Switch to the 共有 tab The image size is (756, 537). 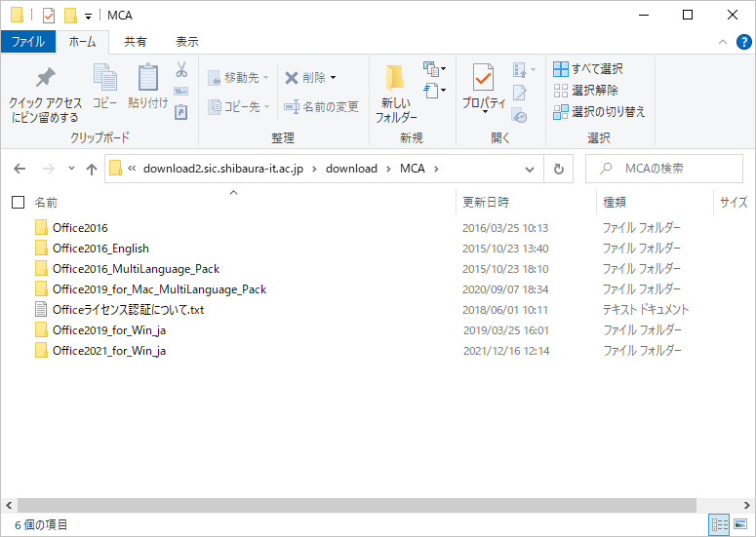135,42
